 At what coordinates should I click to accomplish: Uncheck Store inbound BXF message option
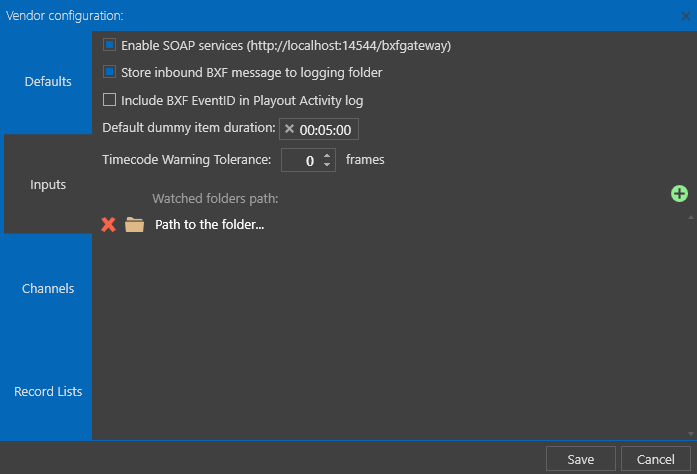click(109, 72)
